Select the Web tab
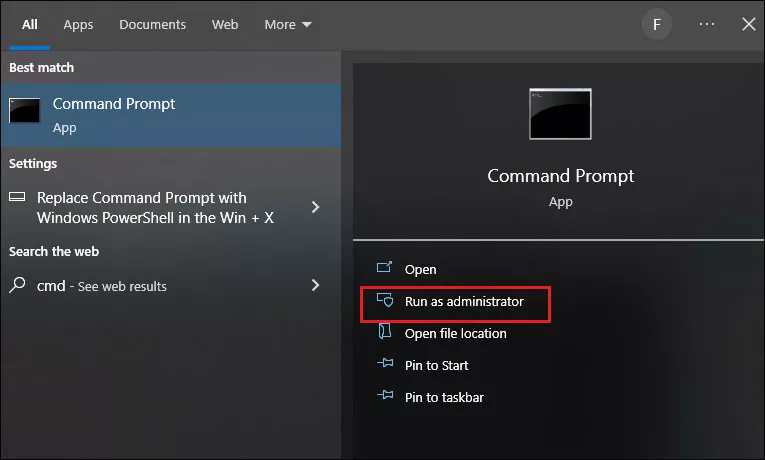 pyautogui.click(x=225, y=24)
